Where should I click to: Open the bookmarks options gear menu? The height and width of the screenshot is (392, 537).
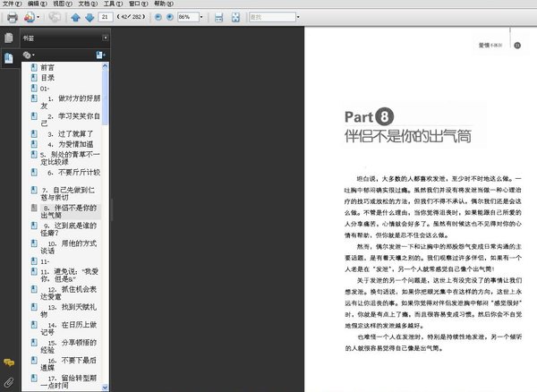[29, 55]
